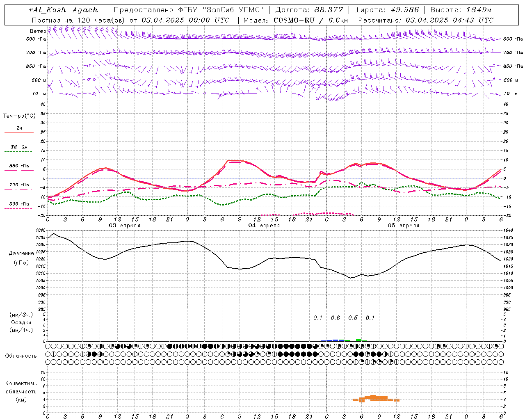Click the orange convective cloud bars
The width and height of the screenshot is (525, 420).
click(x=376, y=398)
